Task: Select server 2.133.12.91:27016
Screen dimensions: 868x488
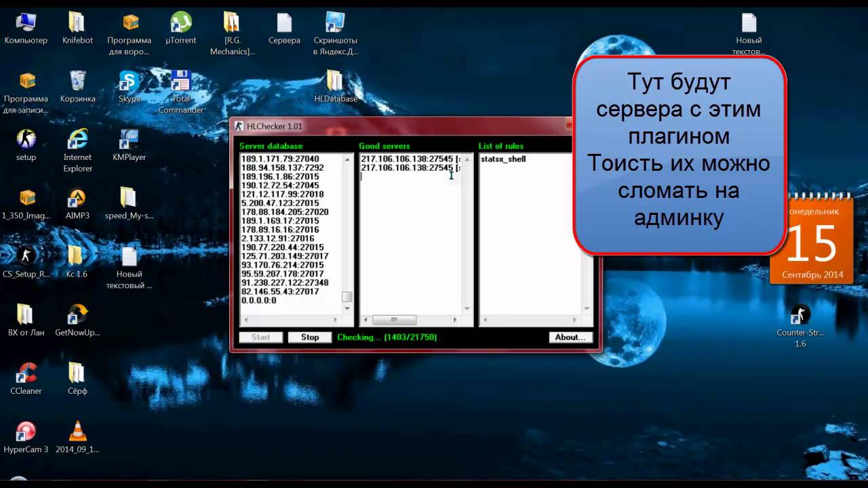Action: click(x=277, y=239)
